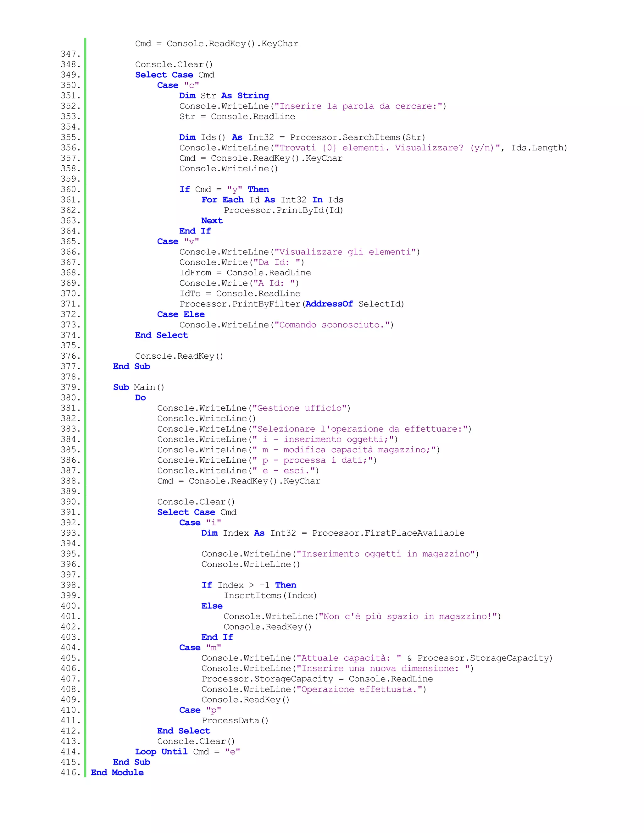Click 'End Sub' on line 415
644x833 pixels.
[132, 762]
